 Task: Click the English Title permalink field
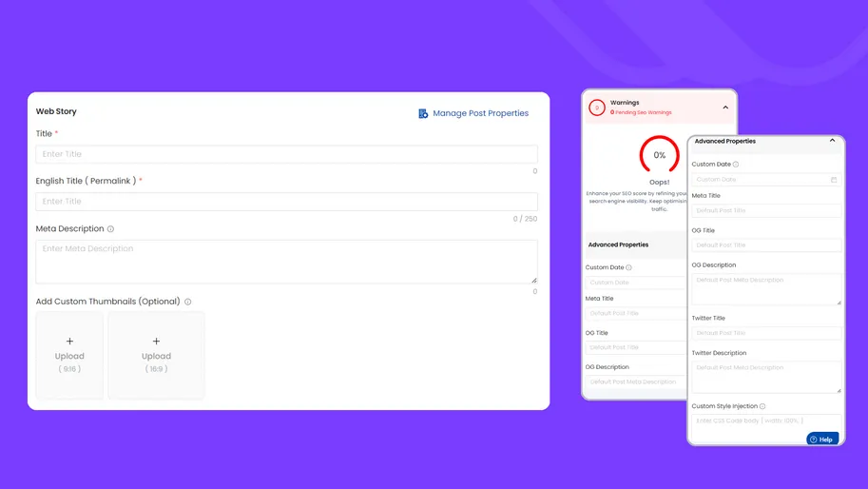pyautogui.click(x=286, y=202)
